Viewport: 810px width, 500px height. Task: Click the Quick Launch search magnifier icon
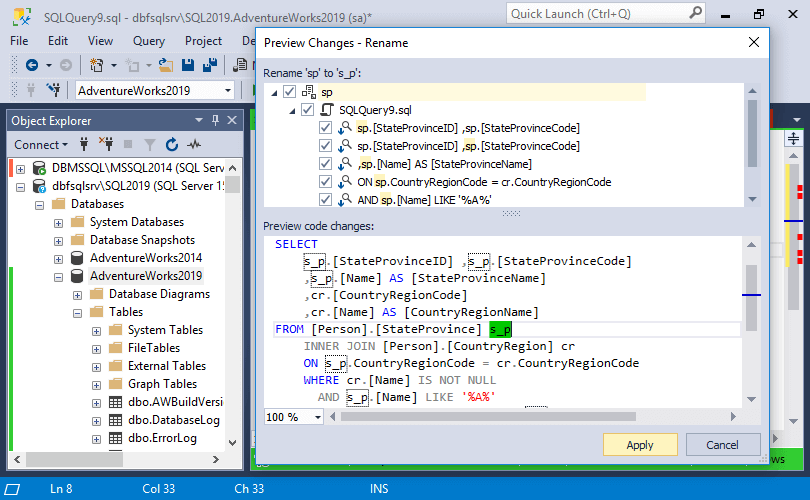[696, 12]
